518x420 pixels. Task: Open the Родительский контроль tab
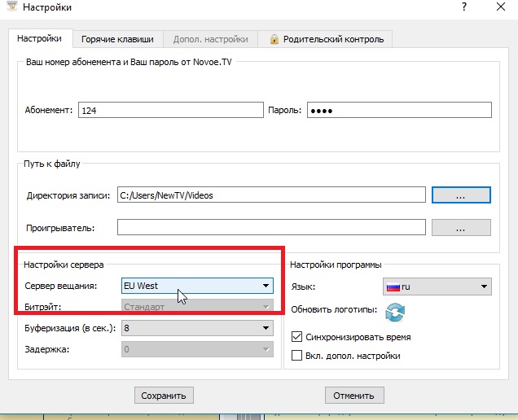coord(325,39)
